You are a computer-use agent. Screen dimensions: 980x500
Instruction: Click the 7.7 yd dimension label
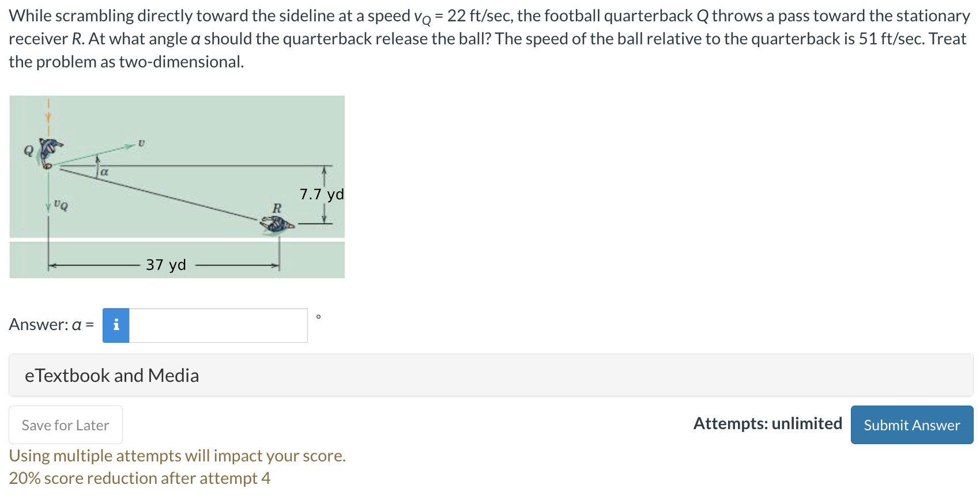point(321,194)
